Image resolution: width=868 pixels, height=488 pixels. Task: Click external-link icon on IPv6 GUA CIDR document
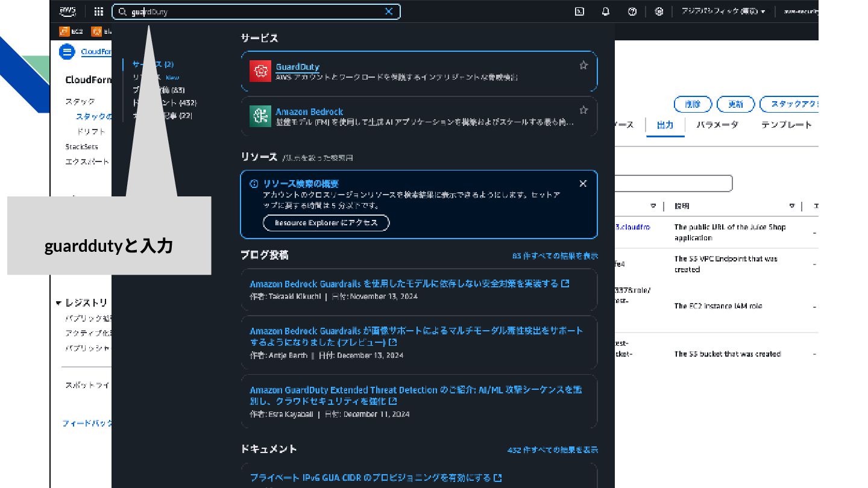pos(498,478)
